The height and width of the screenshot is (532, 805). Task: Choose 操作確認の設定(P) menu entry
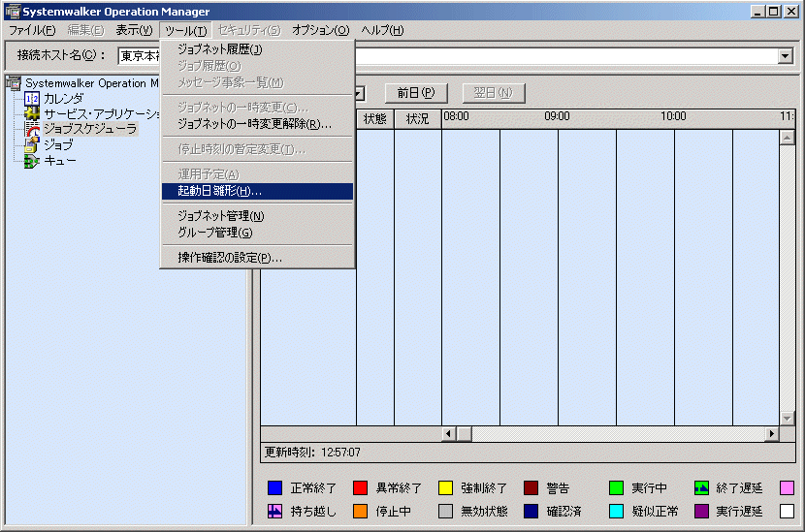coord(257,258)
